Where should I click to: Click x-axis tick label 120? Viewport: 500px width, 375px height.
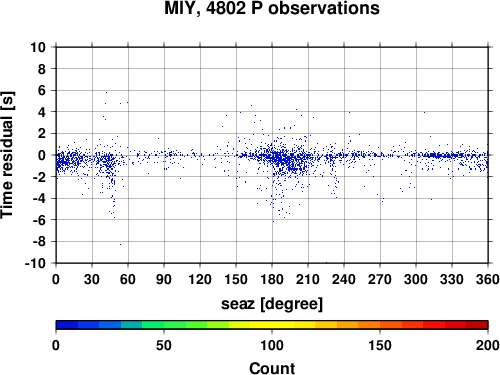200,279
